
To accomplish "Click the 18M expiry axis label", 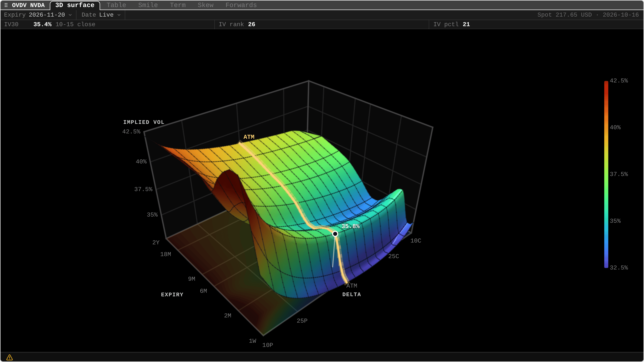I will (166, 254).
